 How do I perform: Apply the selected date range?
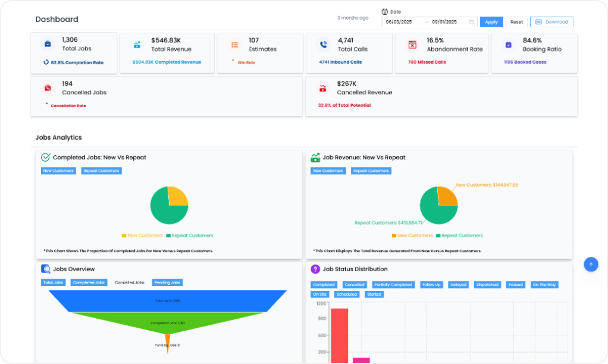(x=491, y=21)
